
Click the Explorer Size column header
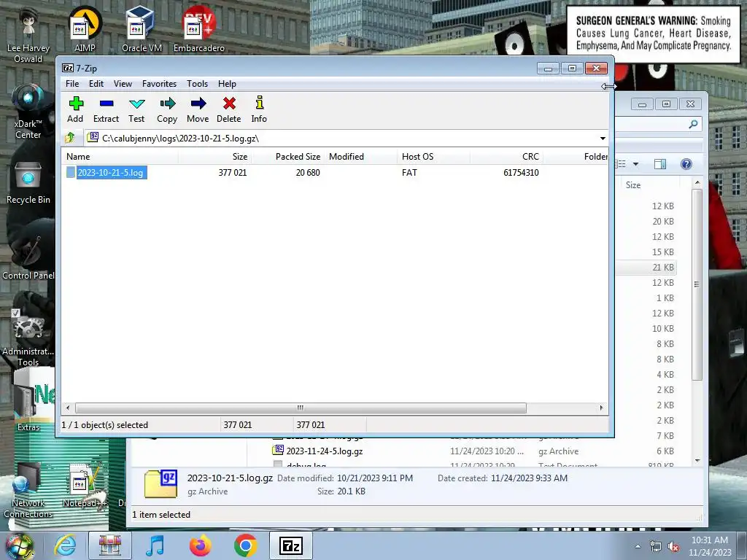649,185
